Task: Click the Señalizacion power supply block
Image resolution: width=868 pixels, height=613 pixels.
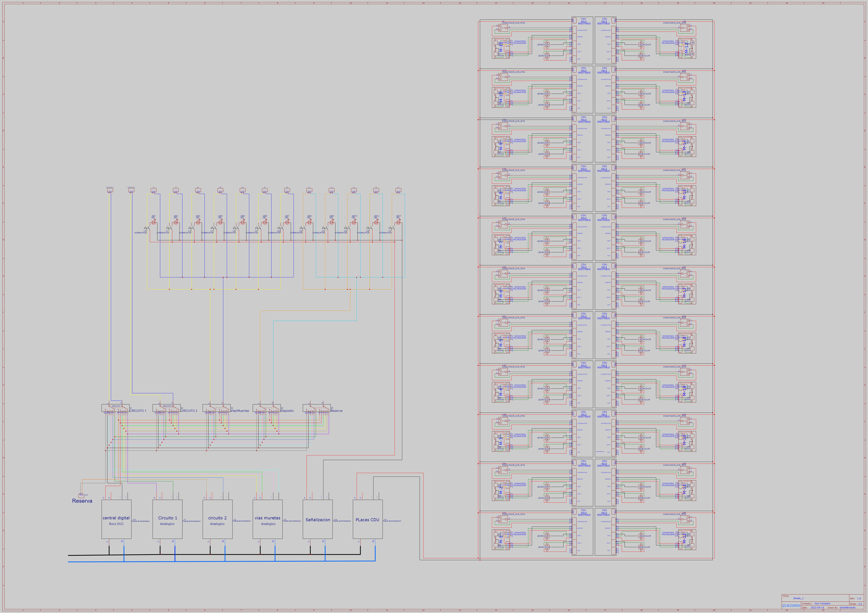Action: (318, 519)
